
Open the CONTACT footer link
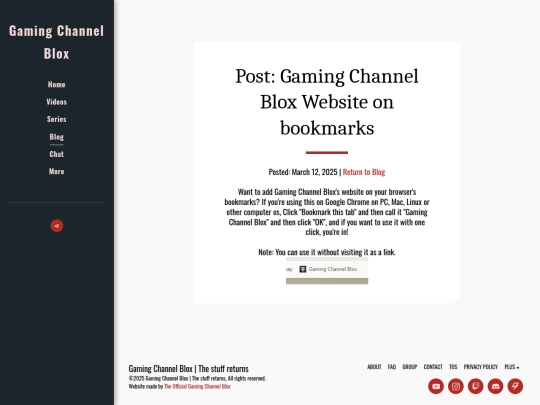(x=433, y=367)
